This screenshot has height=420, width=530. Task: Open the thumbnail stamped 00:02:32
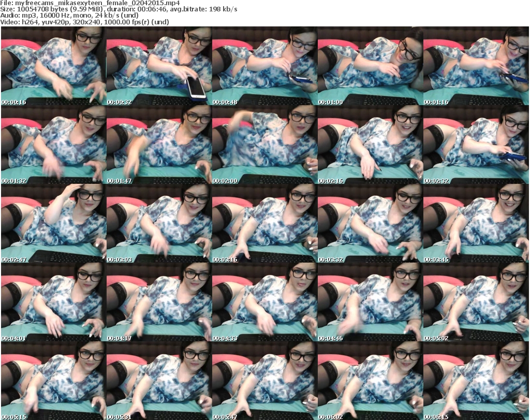coord(476,144)
